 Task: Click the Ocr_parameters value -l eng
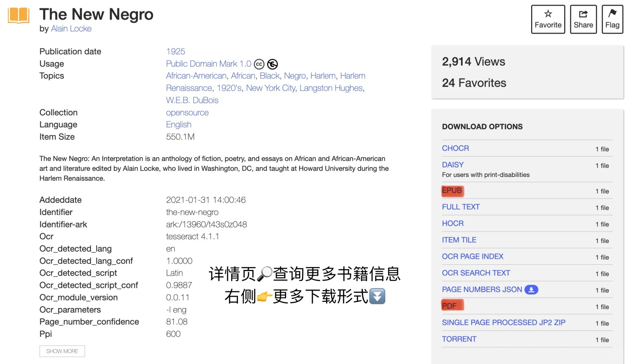tap(176, 310)
